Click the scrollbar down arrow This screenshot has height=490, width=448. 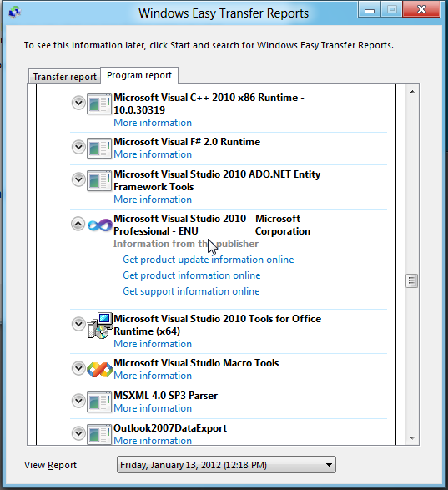412,437
